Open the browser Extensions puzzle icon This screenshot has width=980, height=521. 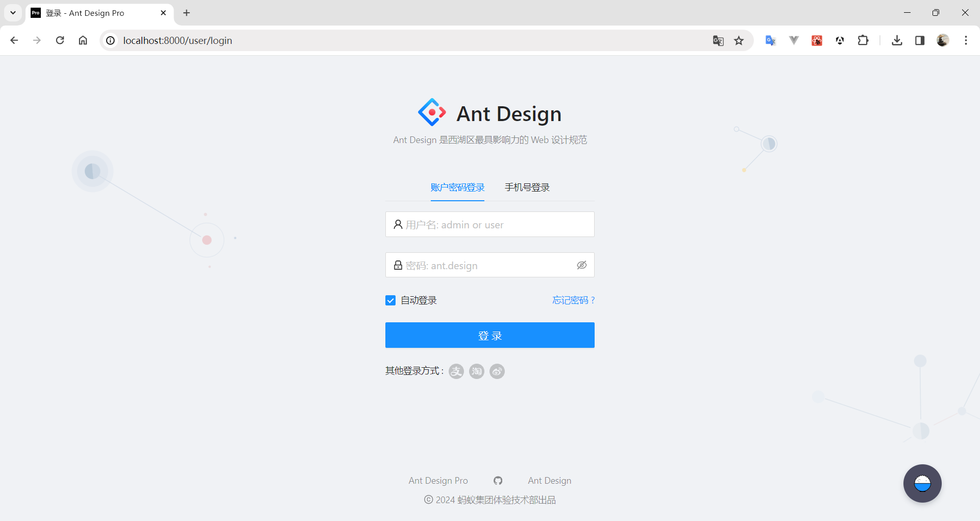tap(863, 40)
